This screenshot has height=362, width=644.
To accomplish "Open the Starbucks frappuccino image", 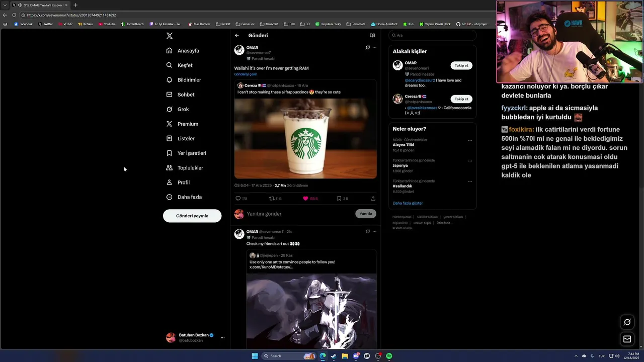I will (x=305, y=138).
